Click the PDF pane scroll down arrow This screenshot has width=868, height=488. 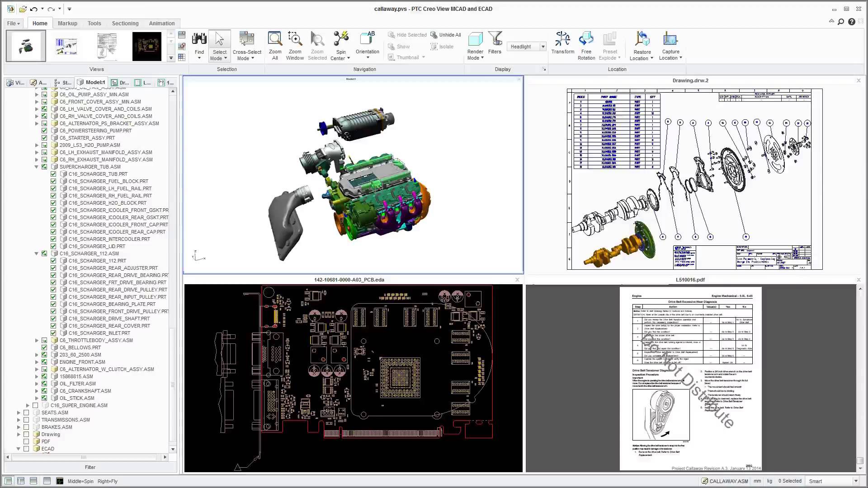coord(860,469)
